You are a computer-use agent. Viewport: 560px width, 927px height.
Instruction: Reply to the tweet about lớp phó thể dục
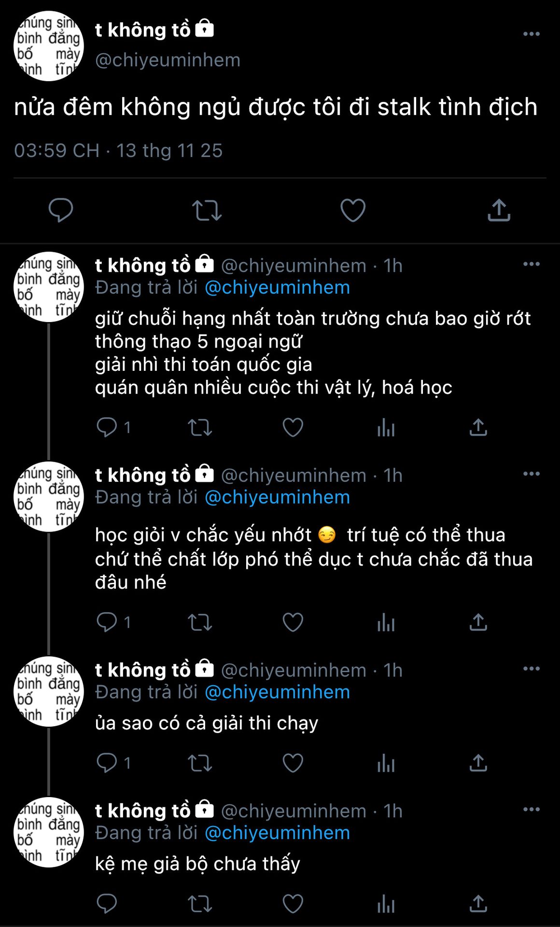click(x=107, y=622)
